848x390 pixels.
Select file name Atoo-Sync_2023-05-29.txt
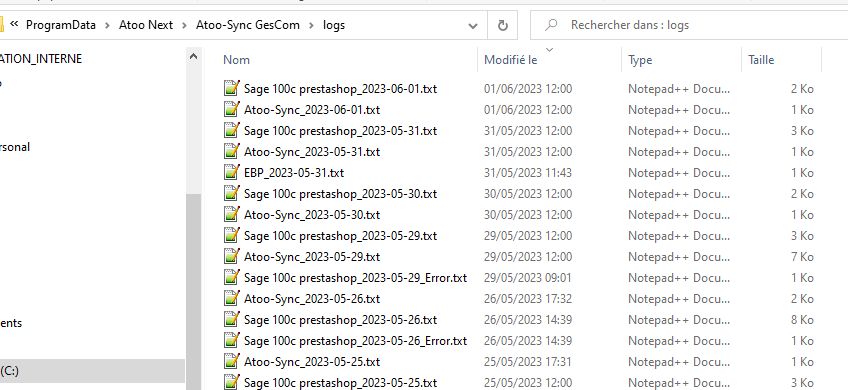[312, 256]
